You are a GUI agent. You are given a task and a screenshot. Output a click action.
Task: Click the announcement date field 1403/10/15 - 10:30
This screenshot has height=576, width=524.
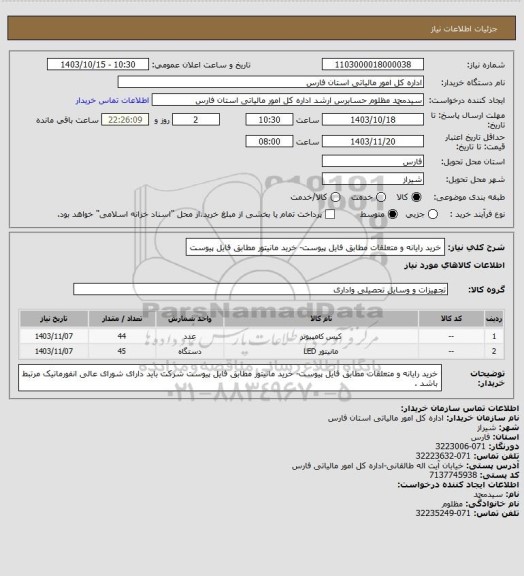98,64
